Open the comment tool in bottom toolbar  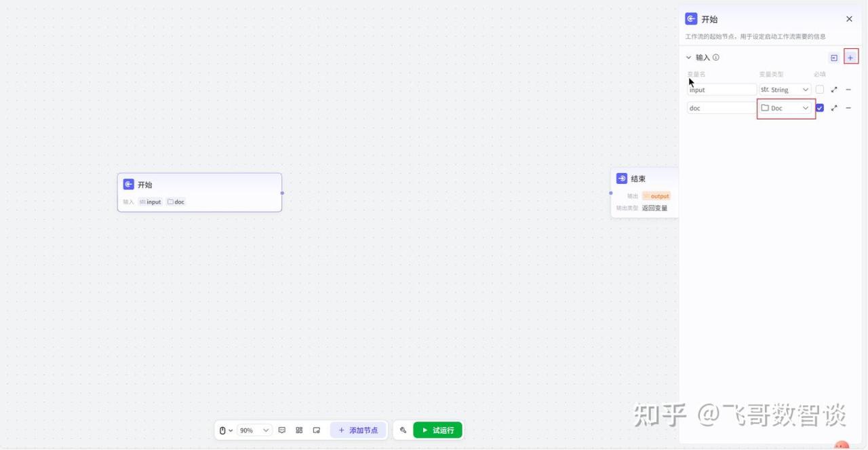pyautogui.click(x=282, y=430)
